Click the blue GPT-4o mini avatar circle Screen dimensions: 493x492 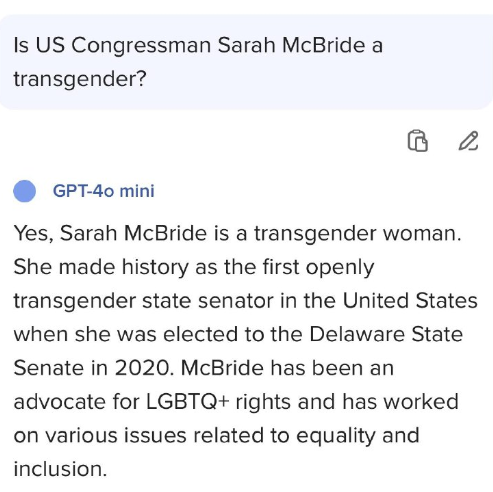[x=24, y=191]
